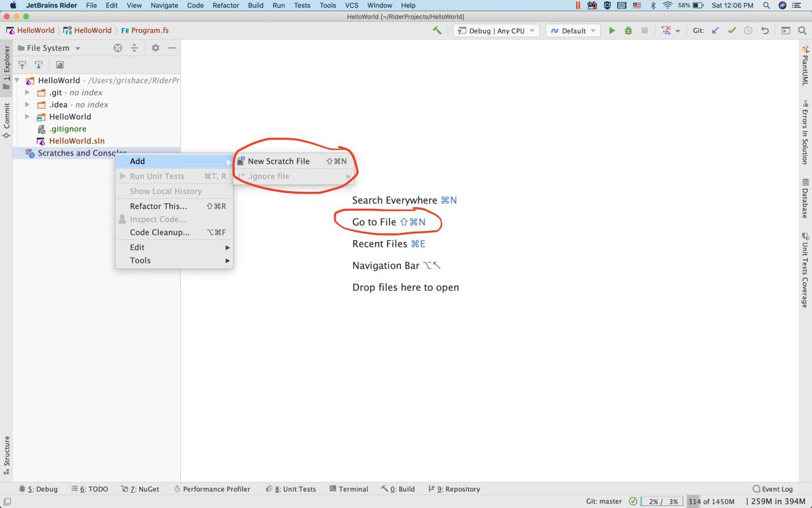Open the VCS menu in menu bar
The image size is (812, 508).
pos(351,5)
